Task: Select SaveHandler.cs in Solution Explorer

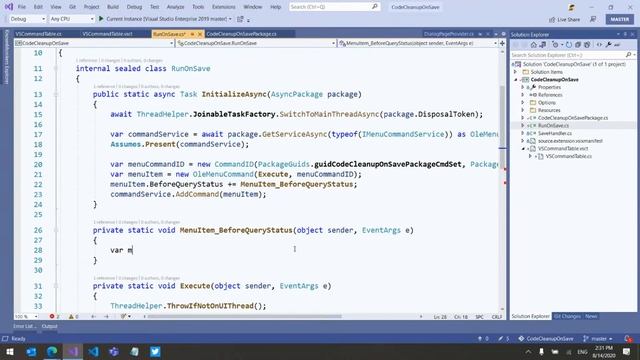Action: click(555, 133)
